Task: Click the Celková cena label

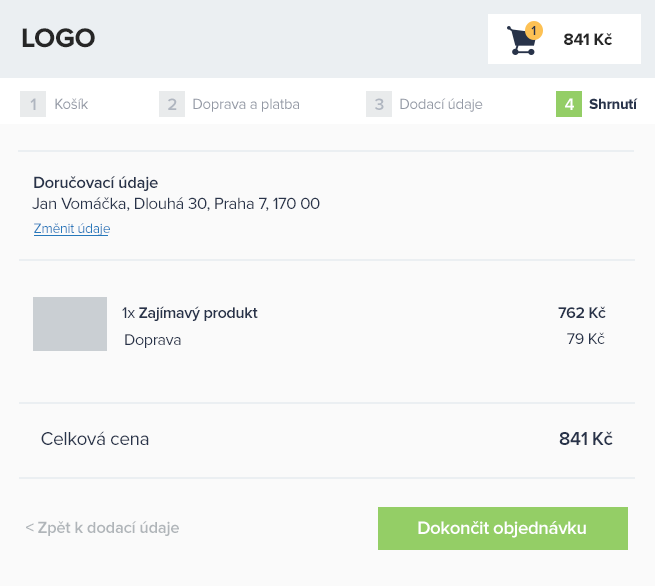Action: 95,439
